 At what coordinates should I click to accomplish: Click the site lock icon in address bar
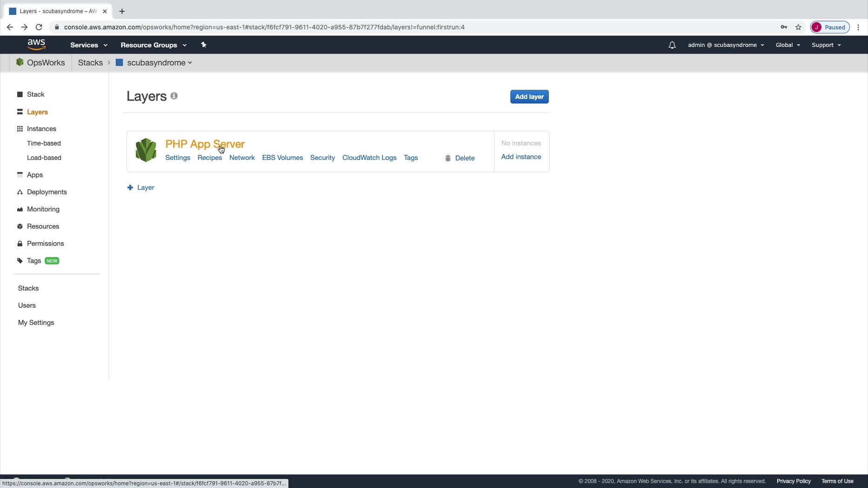(57, 27)
